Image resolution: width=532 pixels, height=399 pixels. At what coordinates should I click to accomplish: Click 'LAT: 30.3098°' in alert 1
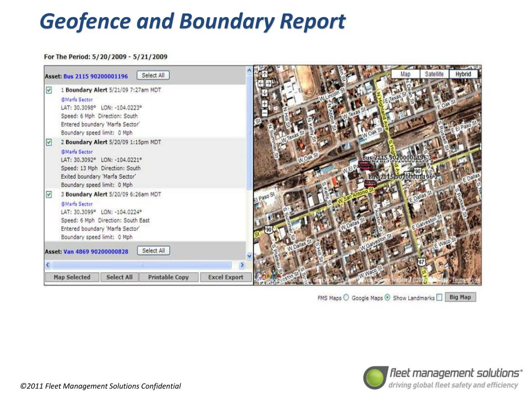pyautogui.click(x=78, y=108)
